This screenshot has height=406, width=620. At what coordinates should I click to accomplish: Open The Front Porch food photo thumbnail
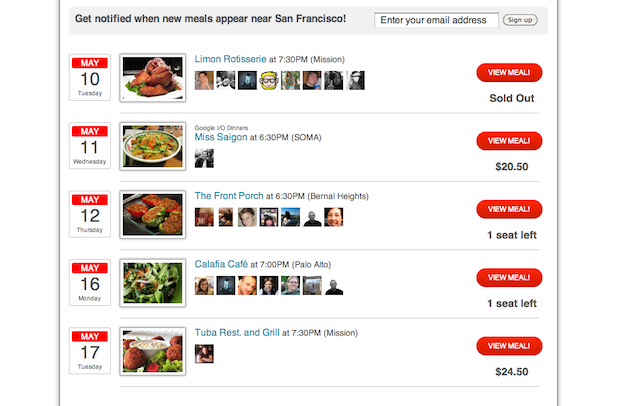coord(153,214)
